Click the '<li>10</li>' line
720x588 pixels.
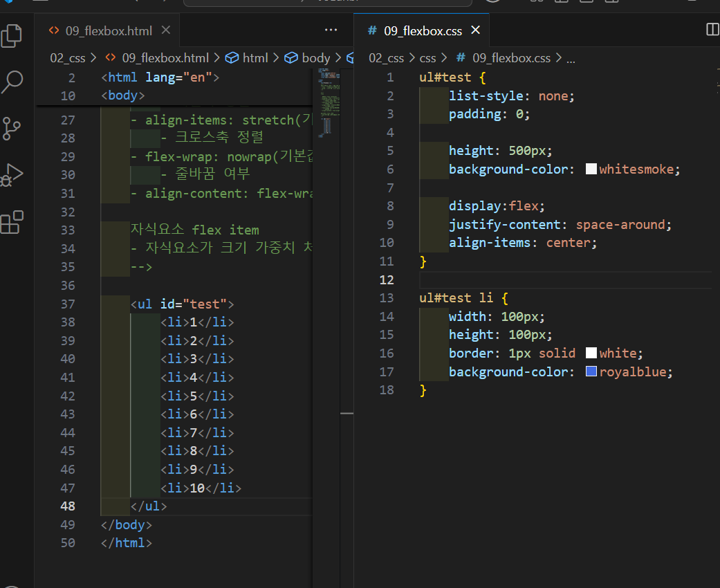201,488
